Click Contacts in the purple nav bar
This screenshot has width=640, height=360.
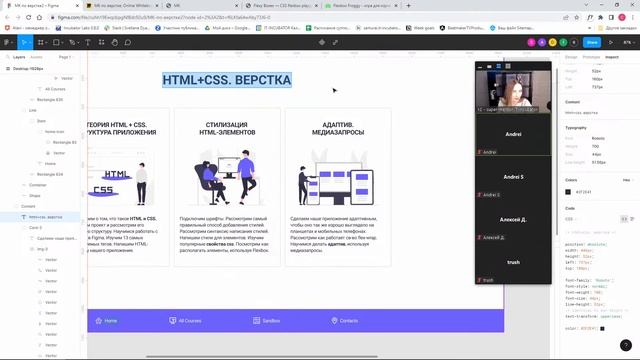click(x=344, y=321)
